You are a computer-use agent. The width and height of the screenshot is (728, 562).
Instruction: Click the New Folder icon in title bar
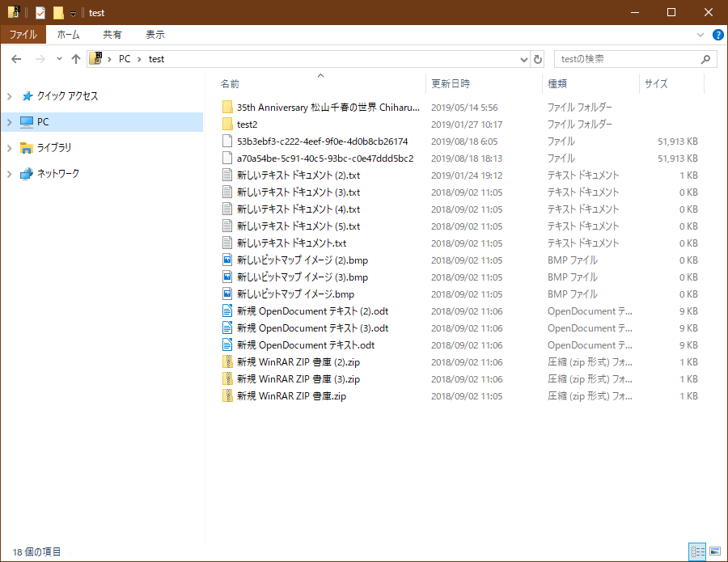(x=57, y=13)
